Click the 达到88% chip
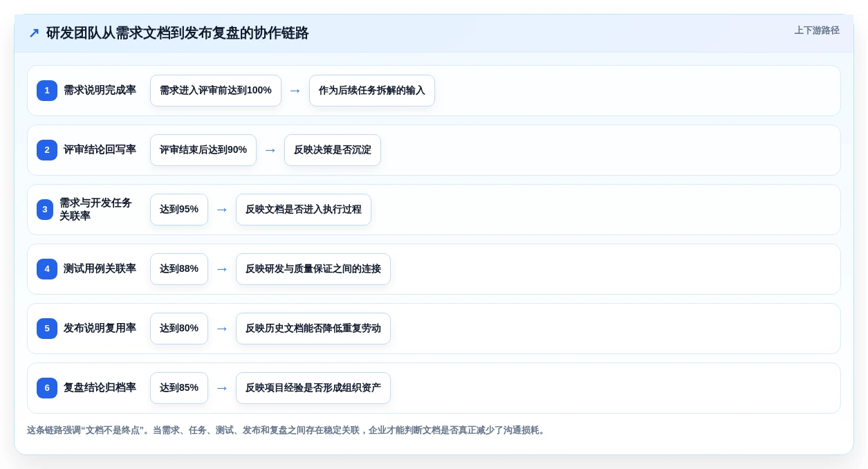Viewport: 868px width, 469px height. coord(179,269)
